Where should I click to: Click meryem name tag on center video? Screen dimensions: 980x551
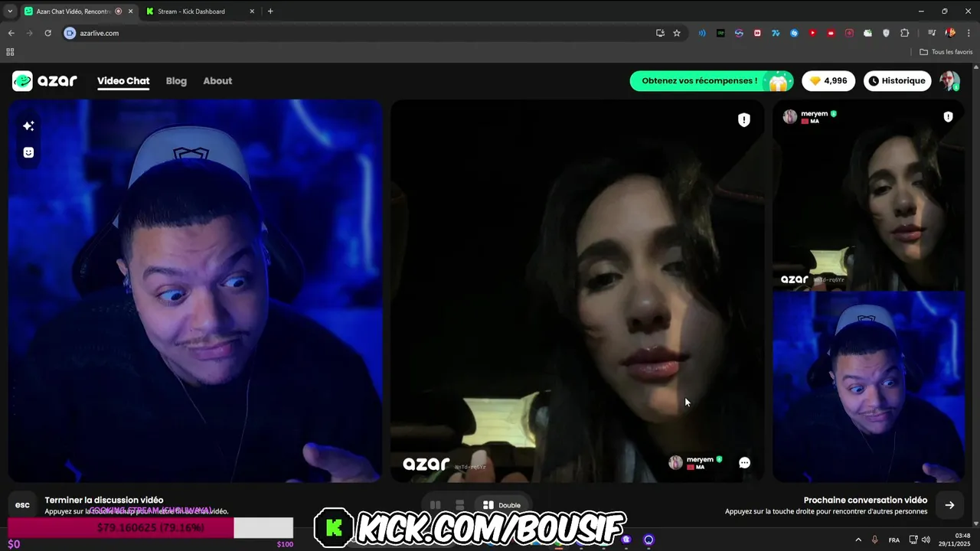(696, 462)
